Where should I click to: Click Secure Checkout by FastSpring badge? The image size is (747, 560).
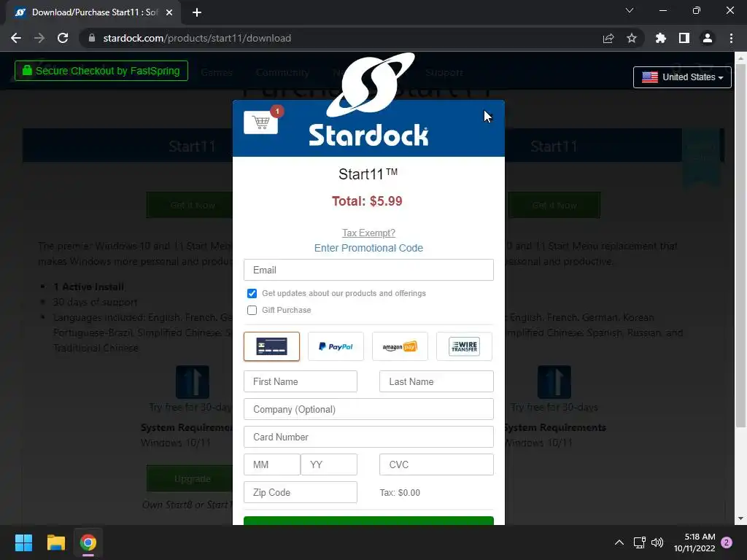pyautogui.click(x=101, y=71)
